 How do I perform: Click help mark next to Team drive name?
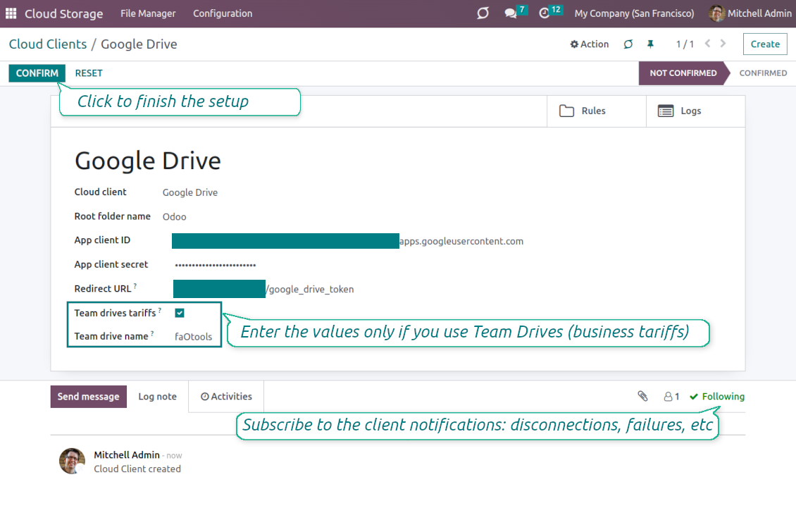[x=152, y=333]
